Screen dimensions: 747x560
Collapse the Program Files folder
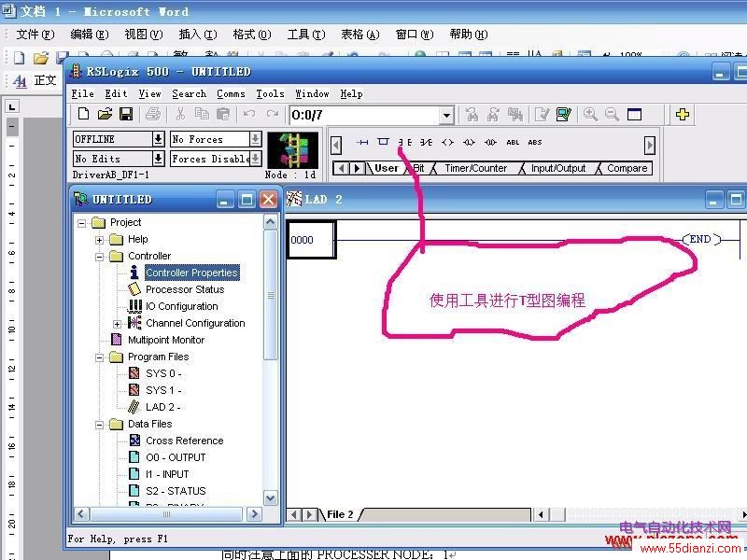pos(99,357)
